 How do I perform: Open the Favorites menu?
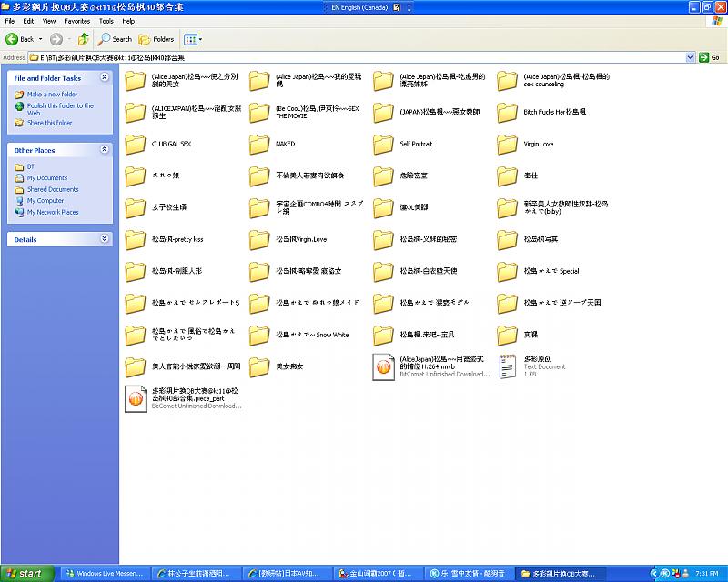(x=76, y=20)
